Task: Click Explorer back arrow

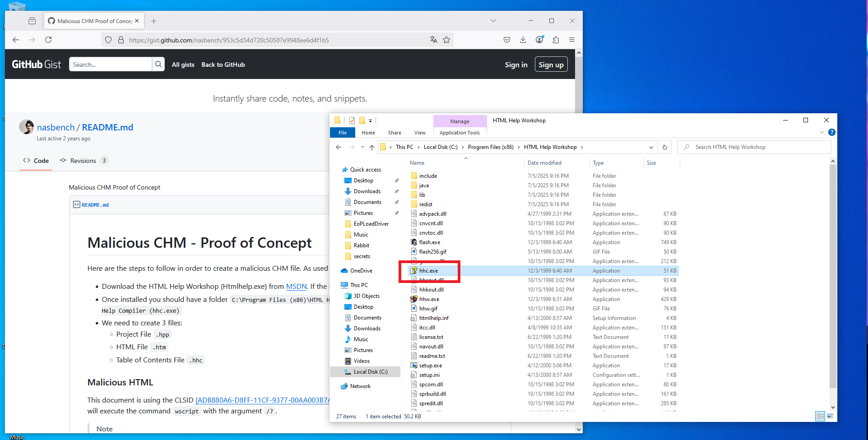Action: (339, 147)
